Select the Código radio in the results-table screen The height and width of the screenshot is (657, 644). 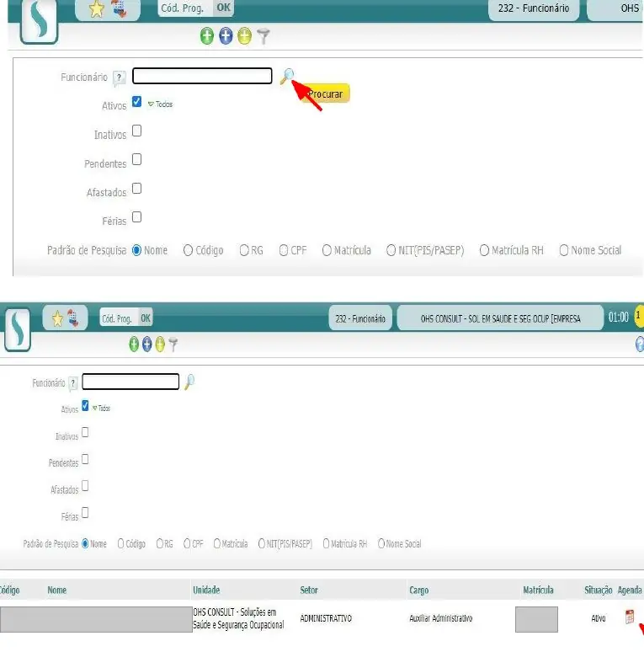[x=120, y=543]
